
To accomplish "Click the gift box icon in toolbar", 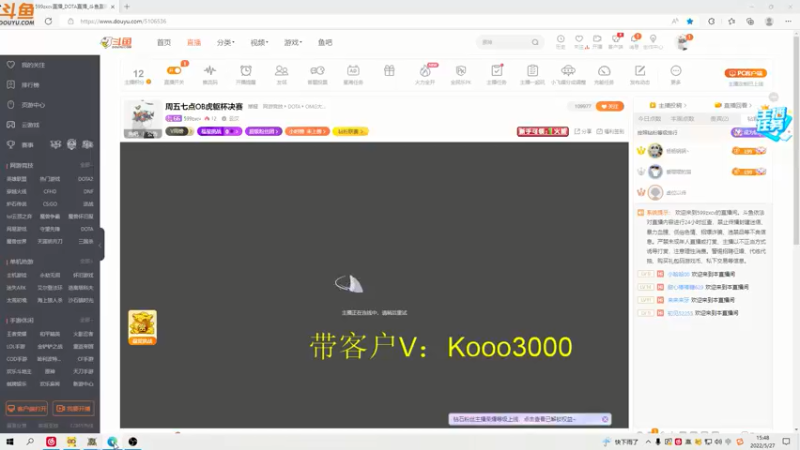I will [x=389, y=70].
